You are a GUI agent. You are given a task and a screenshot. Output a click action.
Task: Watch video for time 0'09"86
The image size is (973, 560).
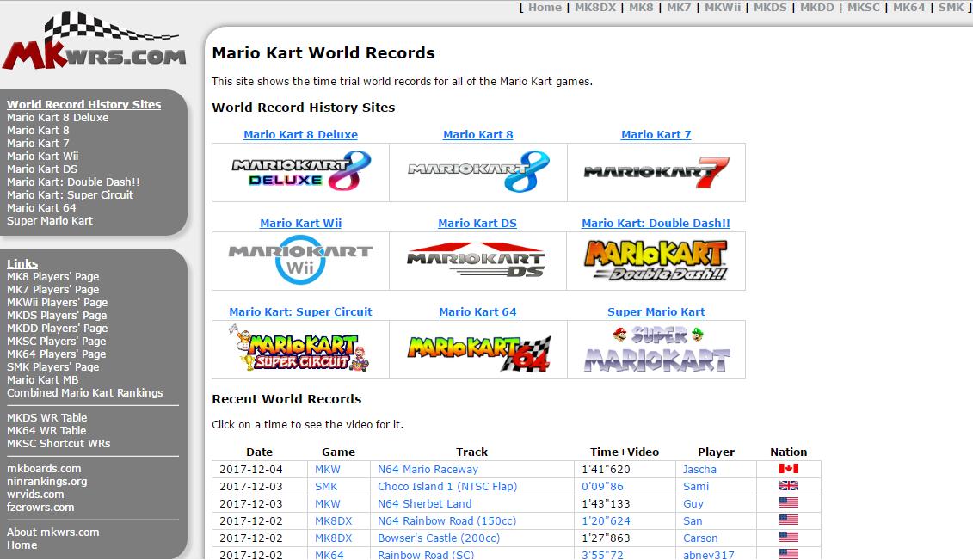click(x=602, y=487)
